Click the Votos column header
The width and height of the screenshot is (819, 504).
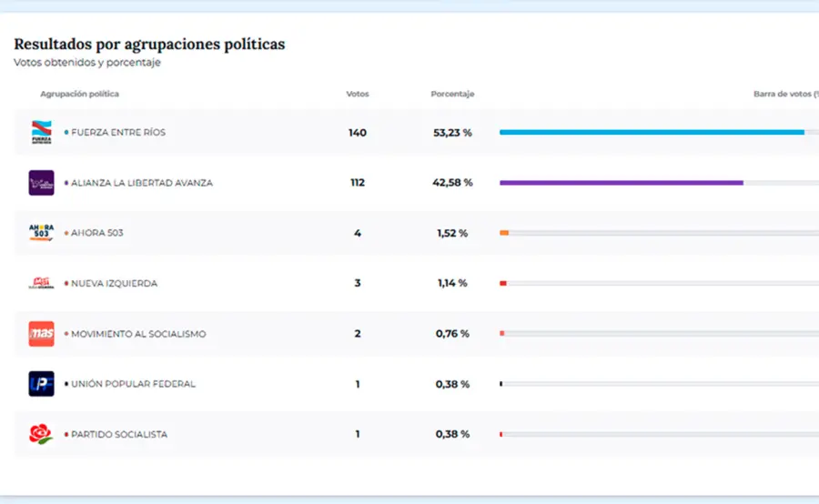click(x=358, y=95)
